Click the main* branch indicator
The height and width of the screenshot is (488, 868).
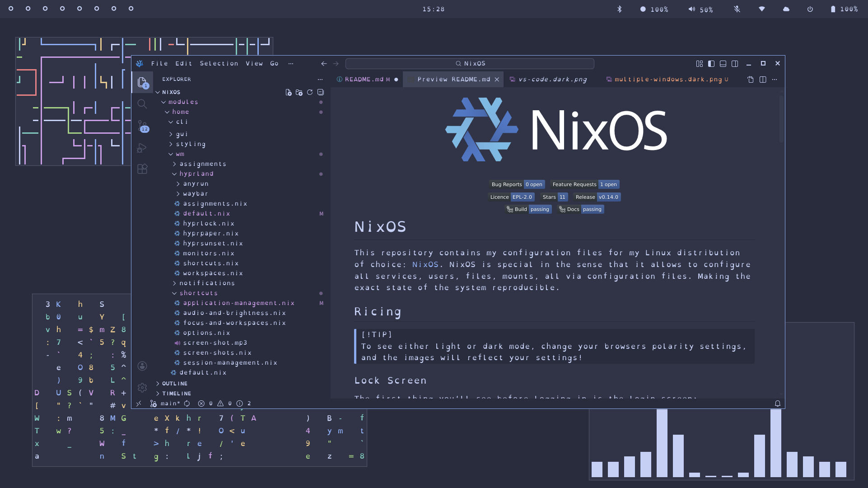166,403
